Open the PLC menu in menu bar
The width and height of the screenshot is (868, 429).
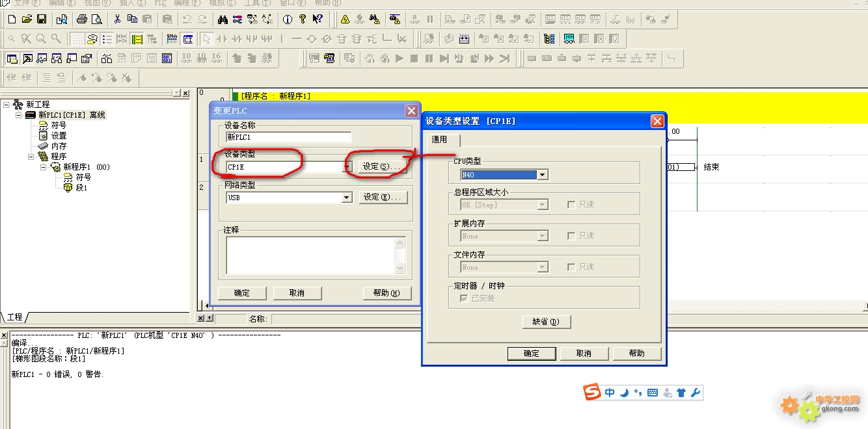click(160, 3)
